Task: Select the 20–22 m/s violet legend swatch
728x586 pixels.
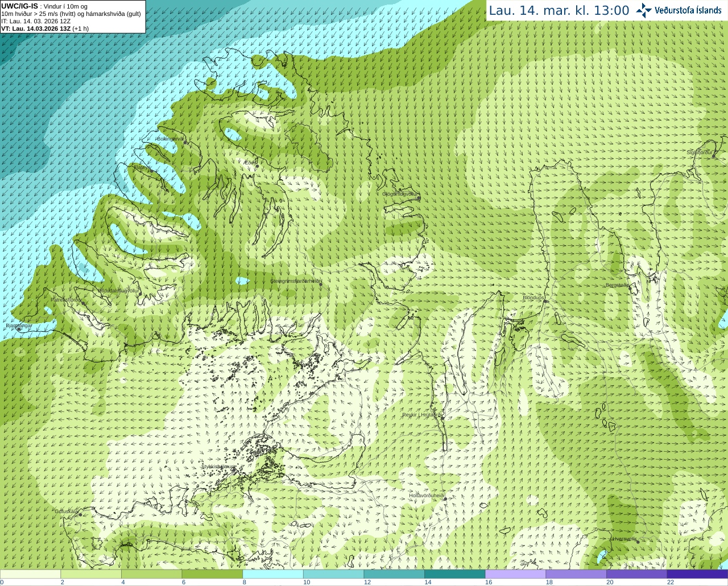Action: (637, 574)
